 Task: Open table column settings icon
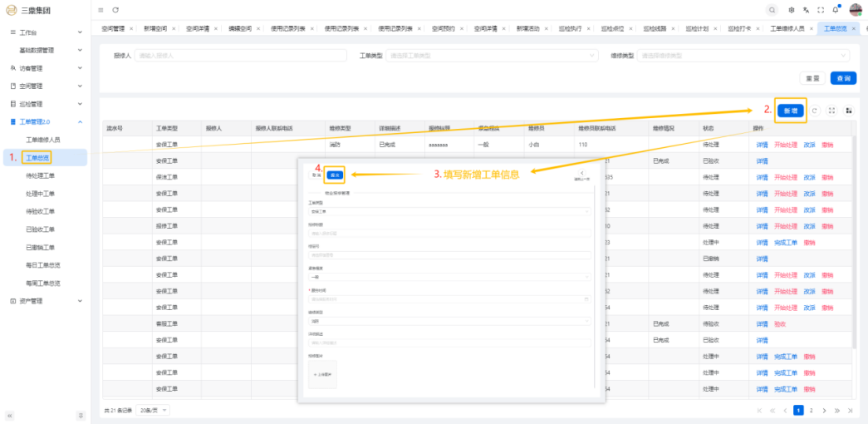coord(849,110)
